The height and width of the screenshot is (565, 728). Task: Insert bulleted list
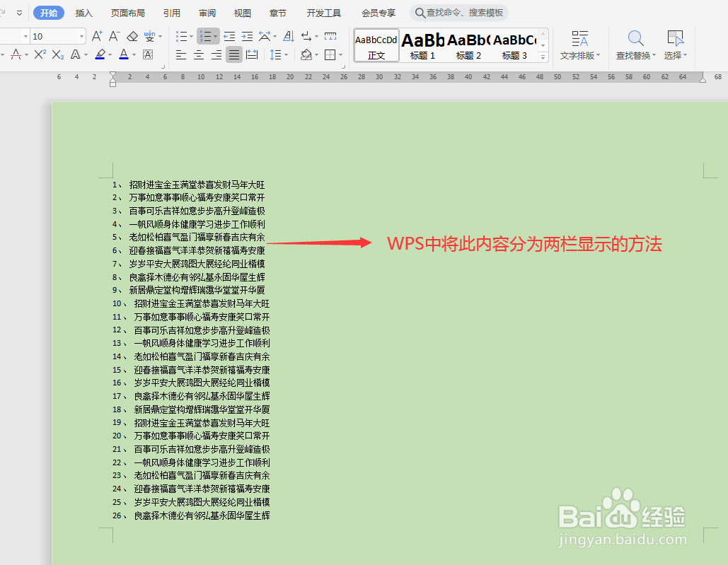click(182, 36)
